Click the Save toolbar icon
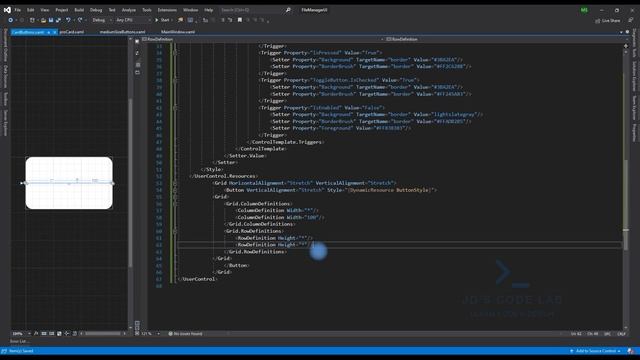Screen dimensions: 640x360 point(51,20)
